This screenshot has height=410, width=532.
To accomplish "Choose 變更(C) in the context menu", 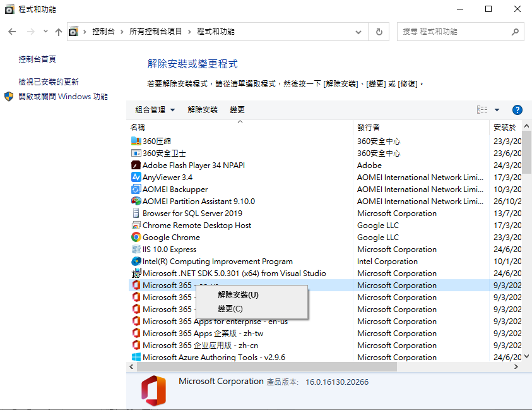I will click(x=252, y=309).
